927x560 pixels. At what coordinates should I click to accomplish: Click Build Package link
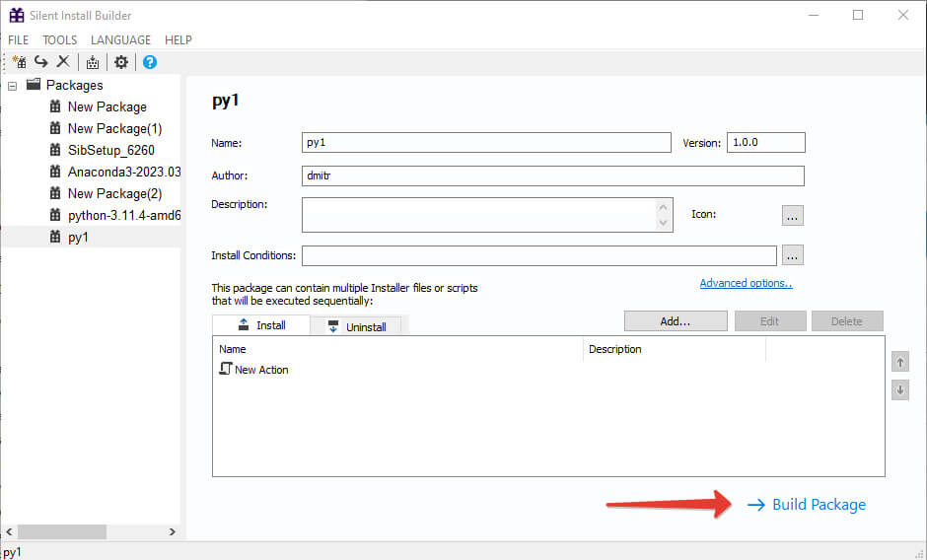[807, 505]
